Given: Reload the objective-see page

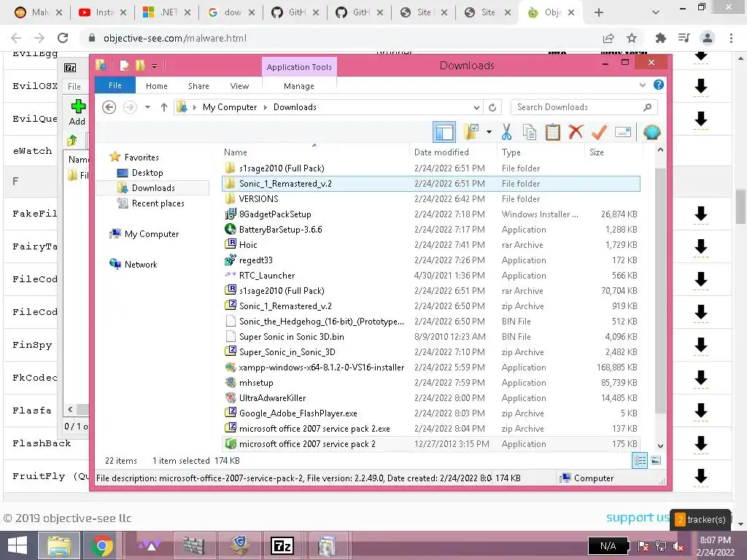Looking at the screenshot, I should point(63,38).
